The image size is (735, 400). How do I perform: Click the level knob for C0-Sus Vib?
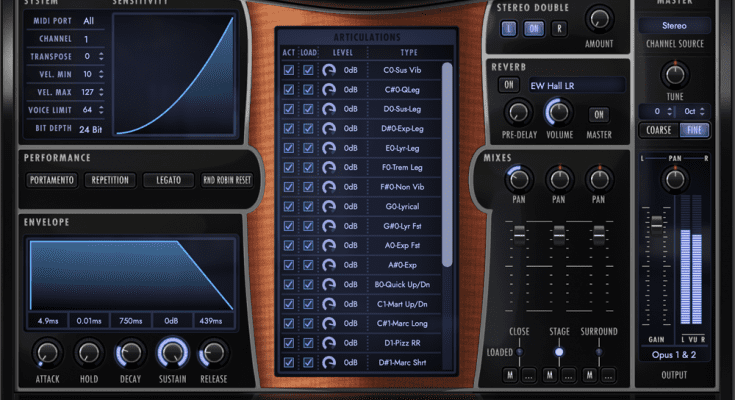coord(329,71)
